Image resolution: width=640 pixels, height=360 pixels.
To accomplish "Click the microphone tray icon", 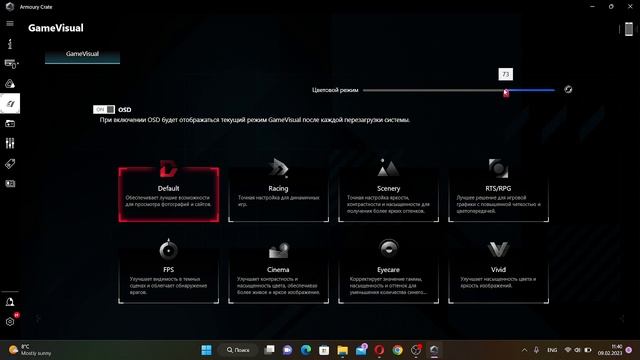I will click(536, 350).
